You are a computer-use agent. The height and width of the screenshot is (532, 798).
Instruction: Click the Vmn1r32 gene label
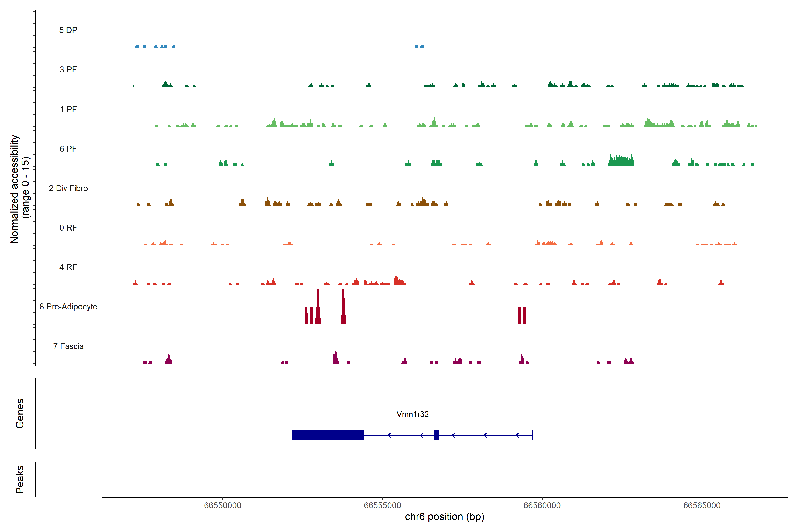point(412,414)
